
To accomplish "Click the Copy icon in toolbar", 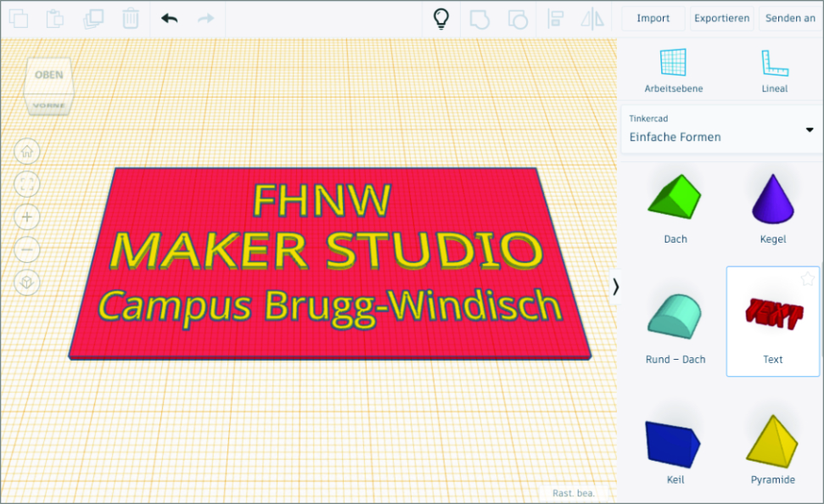I will pos(18,19).
